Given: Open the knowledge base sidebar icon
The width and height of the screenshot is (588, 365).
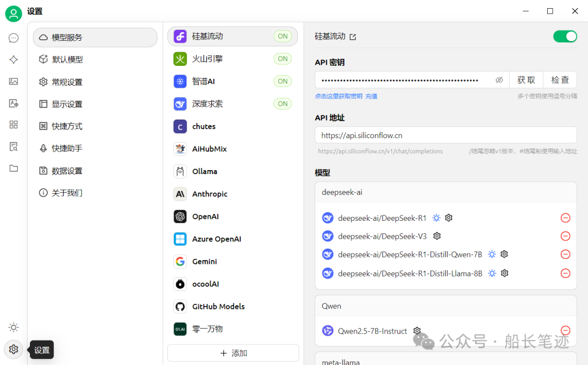Looking at the screenshot, I should click(x=14, y=146).
